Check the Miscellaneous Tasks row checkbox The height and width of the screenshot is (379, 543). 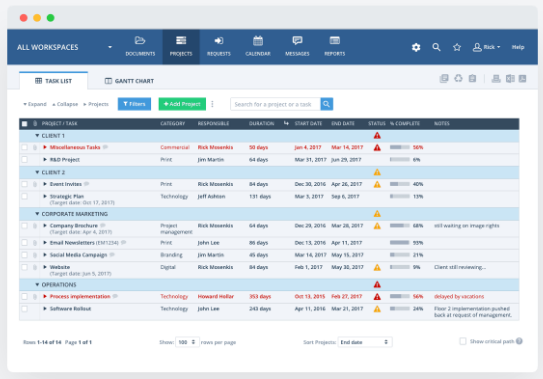[24, 147]
